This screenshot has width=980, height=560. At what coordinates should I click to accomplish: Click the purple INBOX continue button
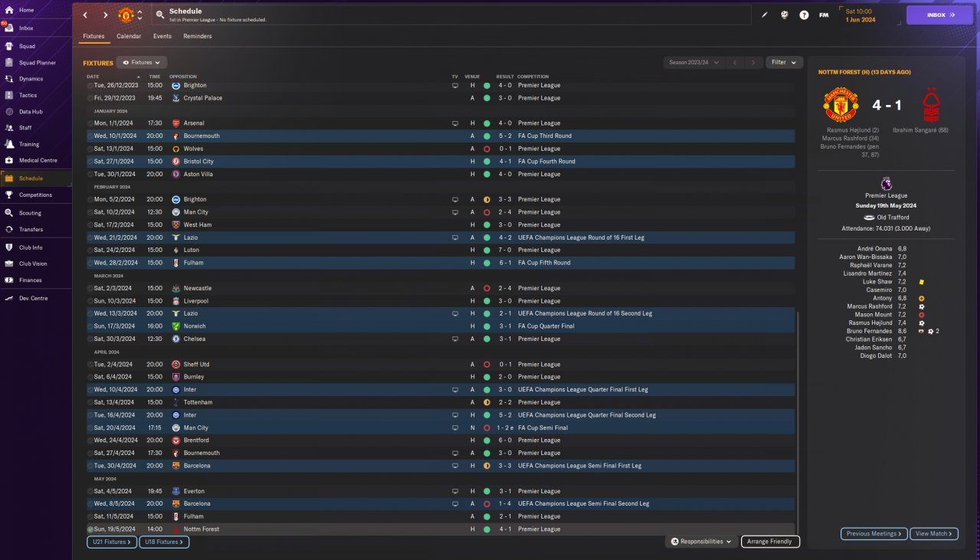(940, 15)
